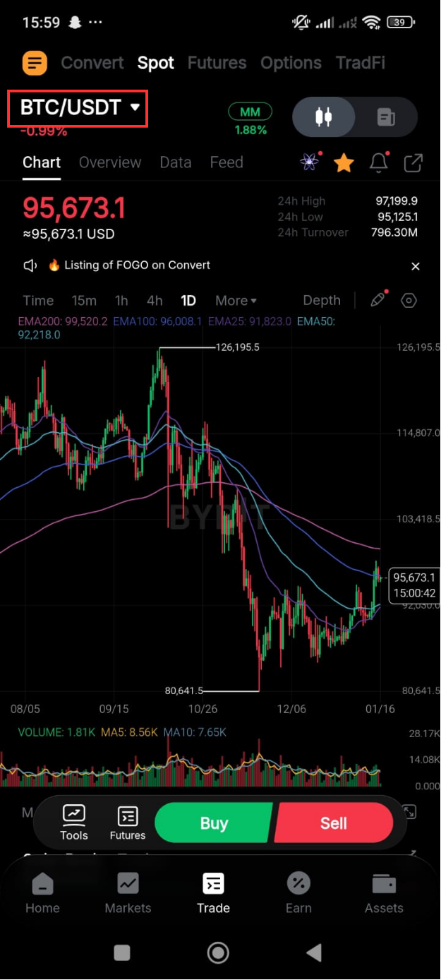Tap the gold star favorite icon
Image resolution: width=441 pixels, height=980 pixels.
coord(344,163)
